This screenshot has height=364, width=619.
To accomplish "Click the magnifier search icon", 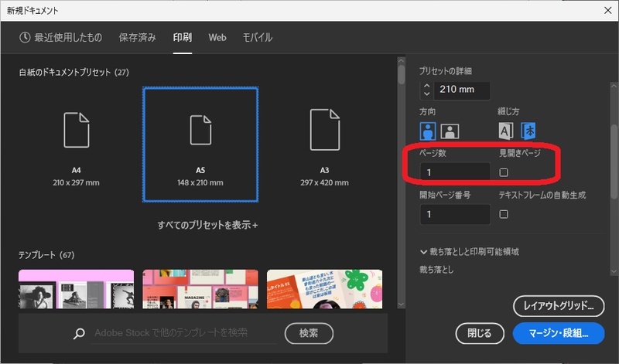I will coord(79,334).
